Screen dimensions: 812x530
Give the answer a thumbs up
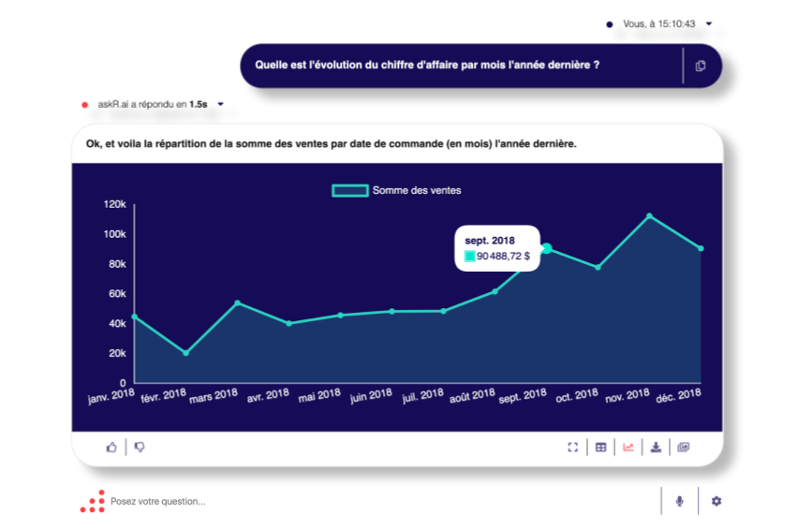coord(111,448)
